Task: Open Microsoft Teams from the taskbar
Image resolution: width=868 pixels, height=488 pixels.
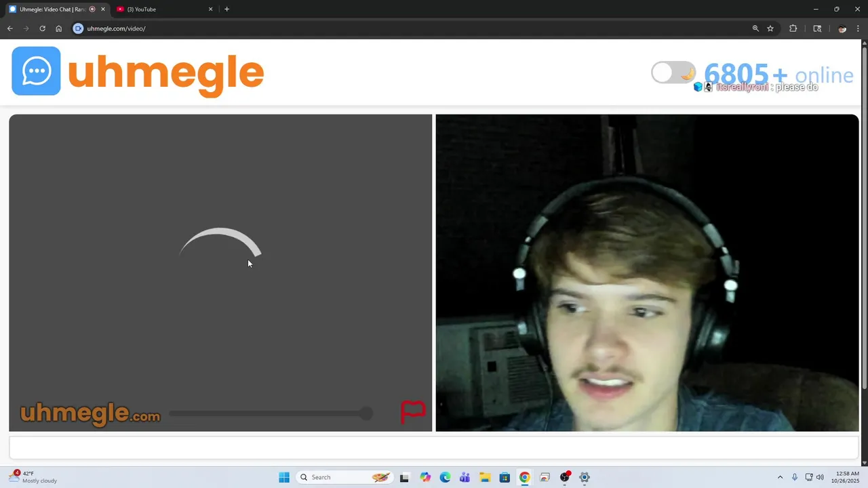Action: [465, 477]
